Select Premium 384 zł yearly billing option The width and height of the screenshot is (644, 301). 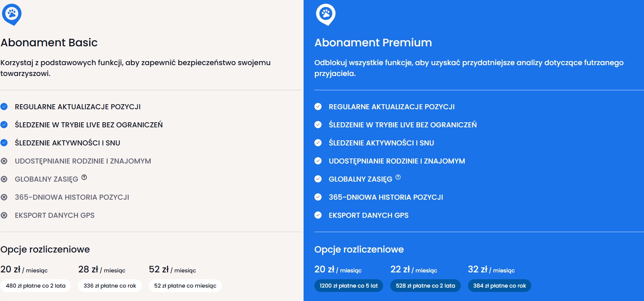[x=499, y=285]
